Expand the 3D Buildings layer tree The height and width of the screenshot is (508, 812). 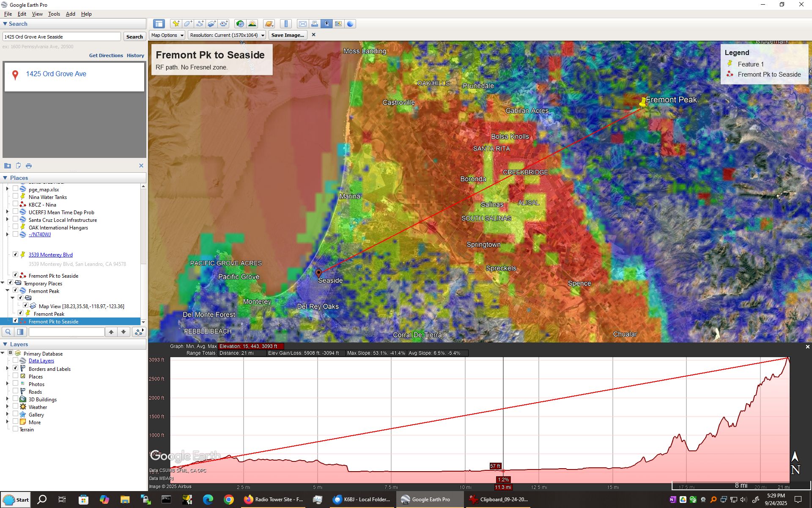[x=7, y=399]
